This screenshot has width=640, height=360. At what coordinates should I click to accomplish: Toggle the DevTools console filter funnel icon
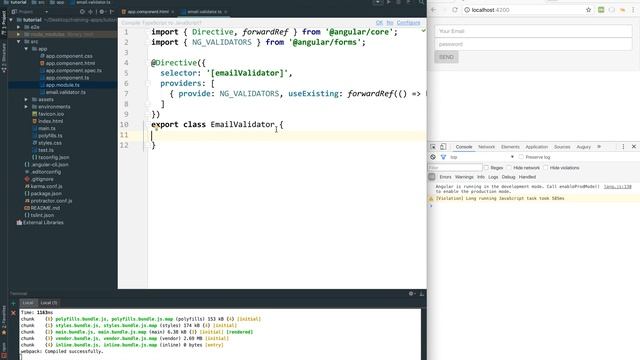[x=443, y=157]
